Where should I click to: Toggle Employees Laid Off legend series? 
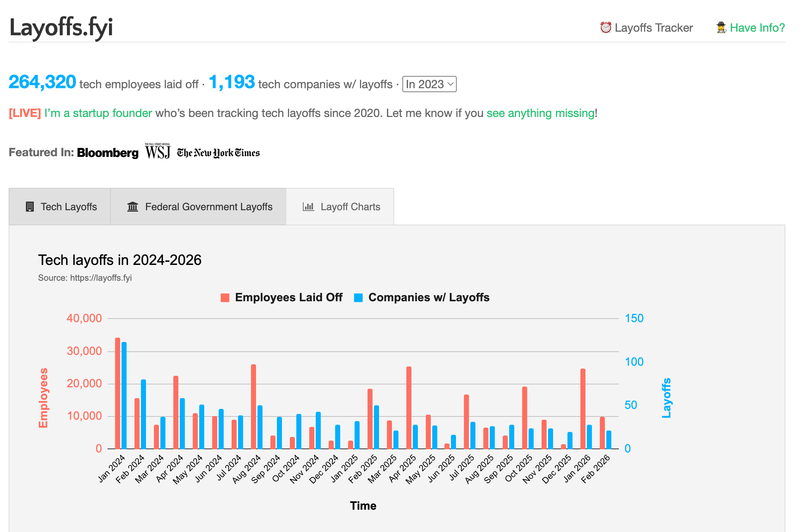pyautogui.click(x=288, y=297)
